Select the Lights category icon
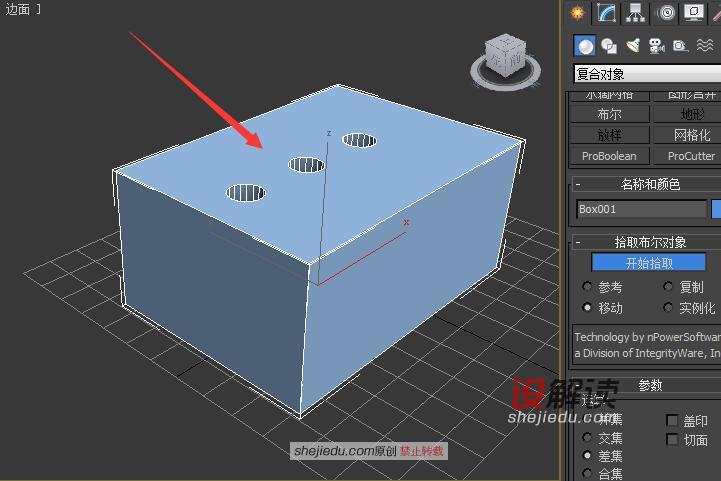Viewport: 721px width, 481px height. coord(633,46)
